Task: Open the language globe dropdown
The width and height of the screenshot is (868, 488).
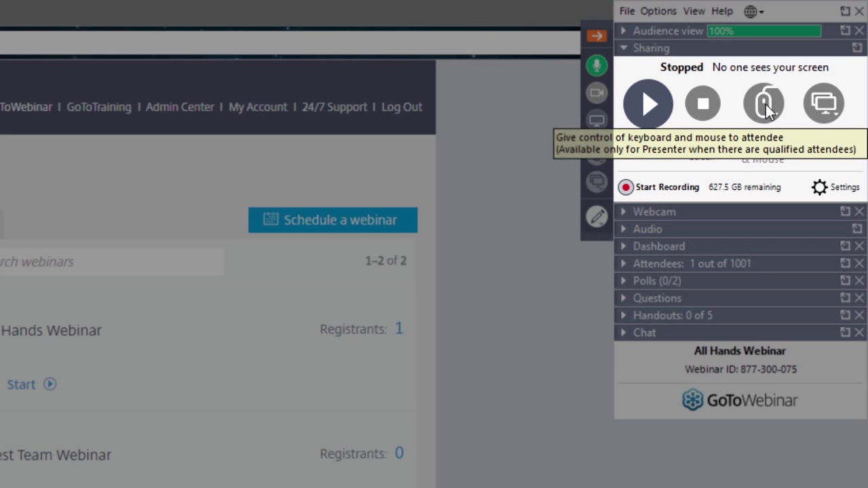Action: (x=754, y=12)
